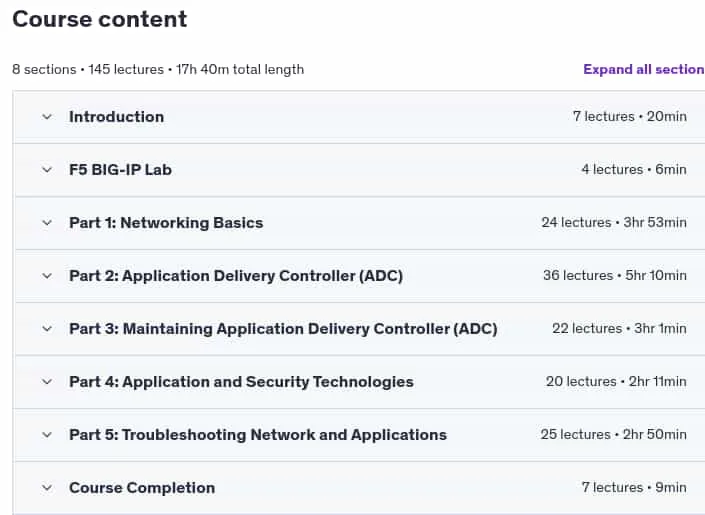
Task: Click the 24 lectures 3hr 53min label
Action: click(614, 223)
